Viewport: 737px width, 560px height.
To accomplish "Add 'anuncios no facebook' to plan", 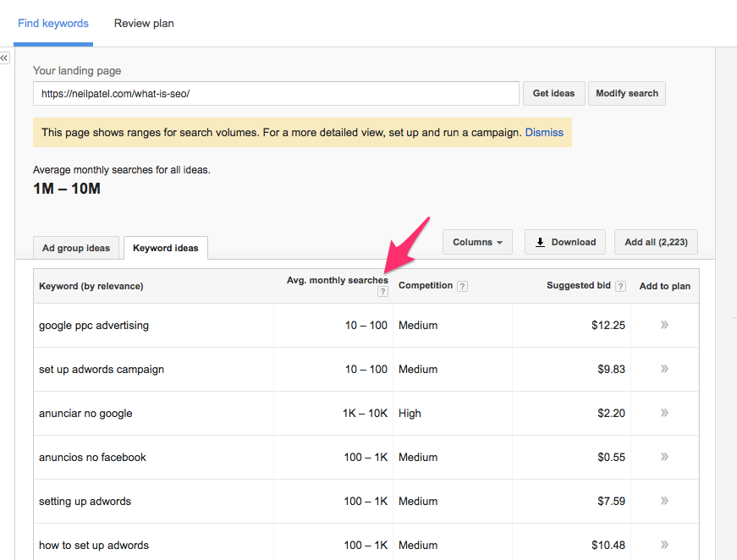I will (664, 457).
